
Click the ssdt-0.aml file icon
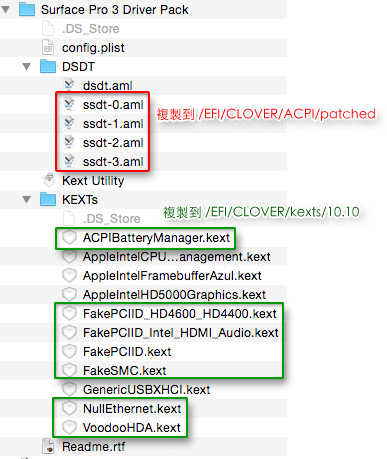(69, 104)
